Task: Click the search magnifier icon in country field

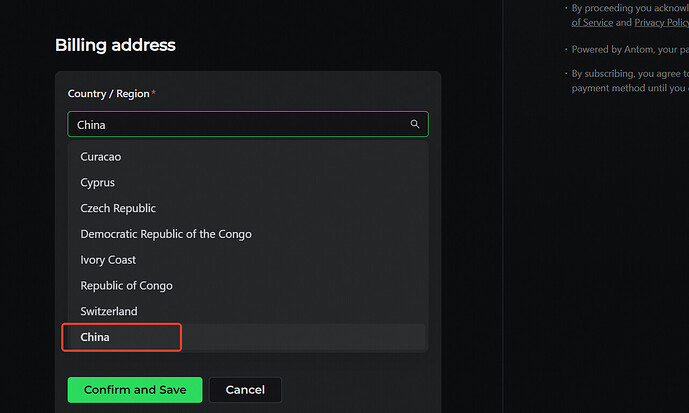Action: 415,125
